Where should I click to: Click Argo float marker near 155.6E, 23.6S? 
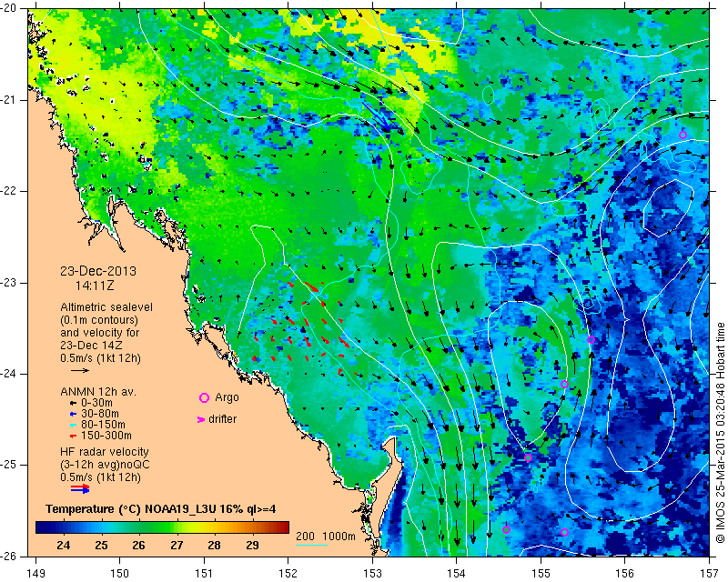tap(591, 340)
